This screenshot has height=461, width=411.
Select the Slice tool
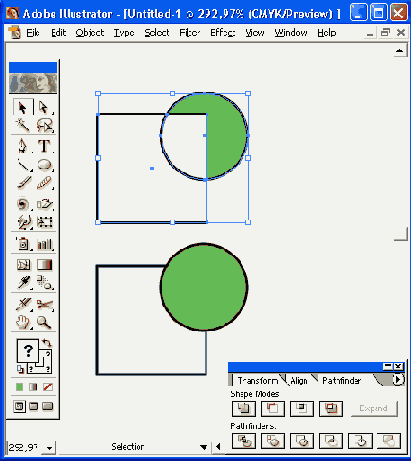point(23,304)
